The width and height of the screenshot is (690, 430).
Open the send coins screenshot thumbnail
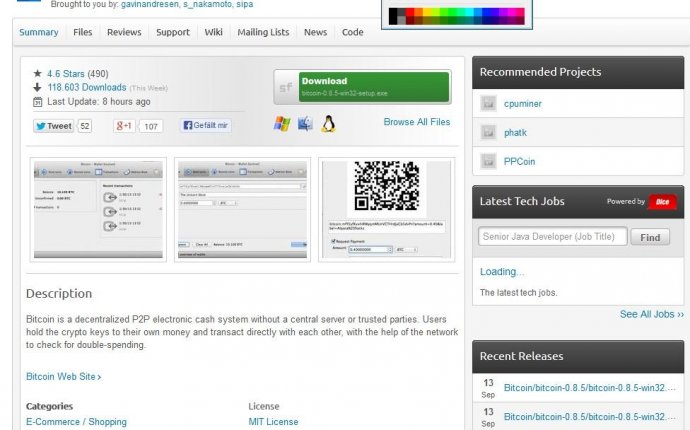pos(242,209)
